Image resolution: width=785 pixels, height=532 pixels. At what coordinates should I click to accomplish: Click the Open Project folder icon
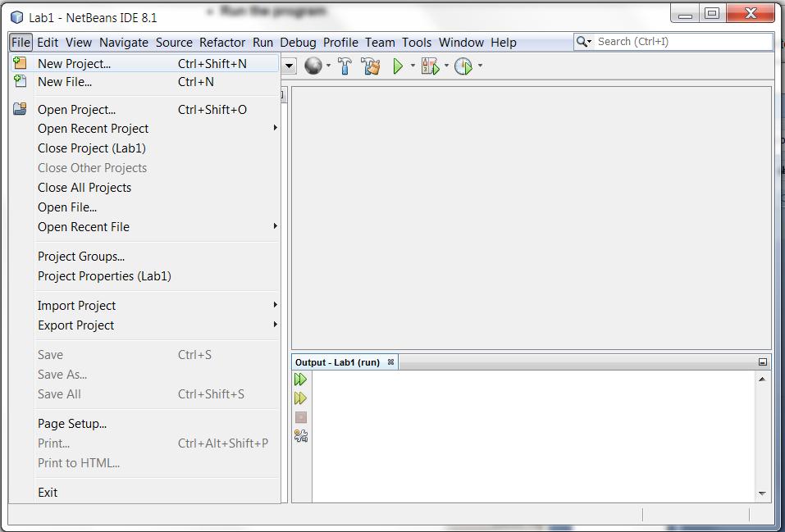pos(20,109)
